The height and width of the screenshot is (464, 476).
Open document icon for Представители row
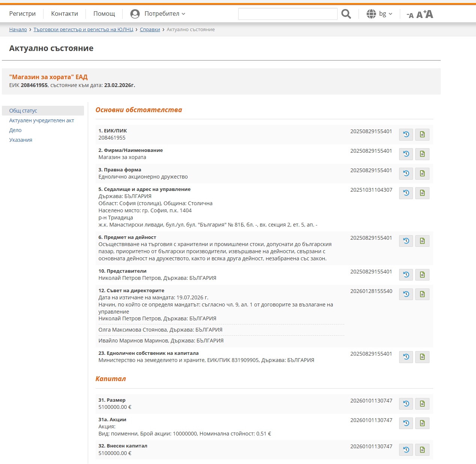[422, 275]
